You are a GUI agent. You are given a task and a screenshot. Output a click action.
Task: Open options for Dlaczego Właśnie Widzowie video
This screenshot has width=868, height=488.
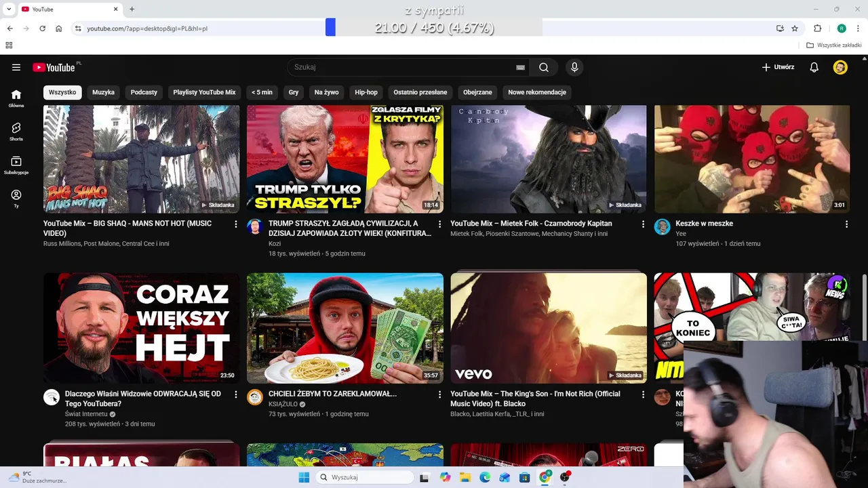tap(236, 394)
